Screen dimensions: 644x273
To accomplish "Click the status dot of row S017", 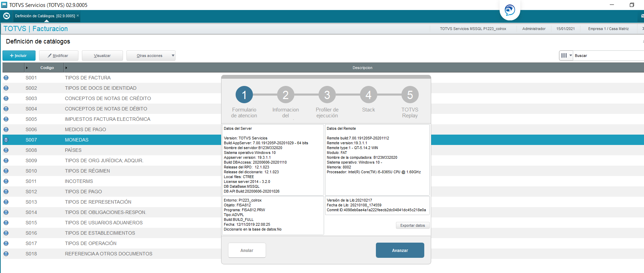I will [x=6, y=243].
